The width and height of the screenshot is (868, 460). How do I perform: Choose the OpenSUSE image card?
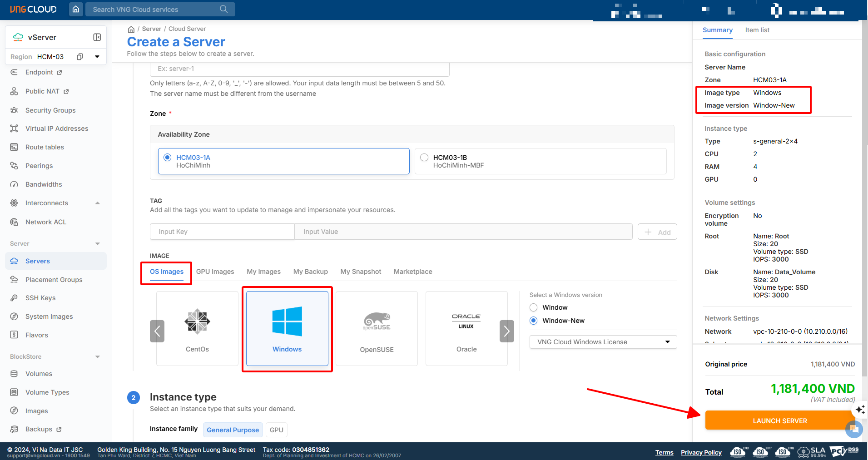point(377,328)
